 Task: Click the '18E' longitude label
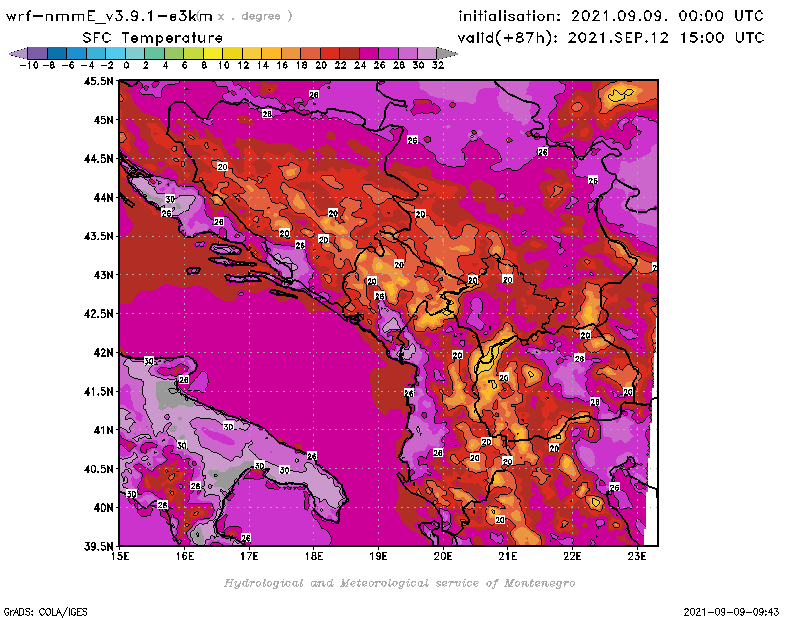[x=314, y=556]
